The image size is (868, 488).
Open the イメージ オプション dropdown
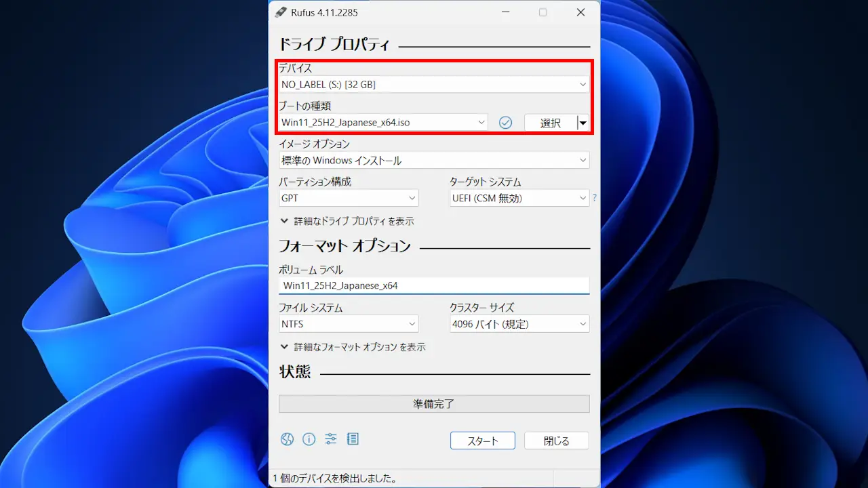[434, 161]
